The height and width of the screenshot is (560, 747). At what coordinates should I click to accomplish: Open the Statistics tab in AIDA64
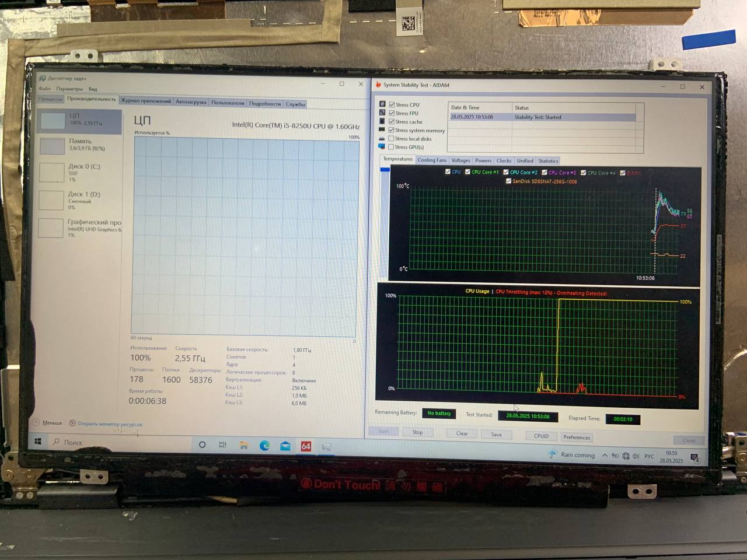pyautogui.click(x=548, y=161)
